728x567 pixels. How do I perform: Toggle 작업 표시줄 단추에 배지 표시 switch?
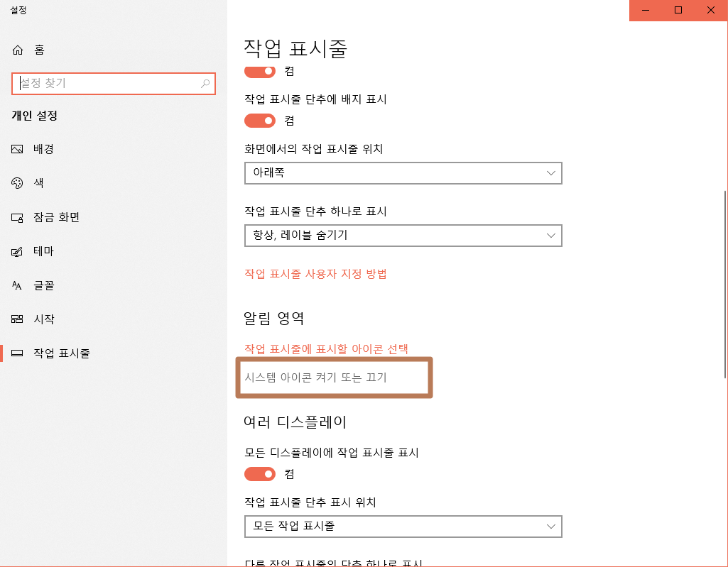[x=260, y=121]
